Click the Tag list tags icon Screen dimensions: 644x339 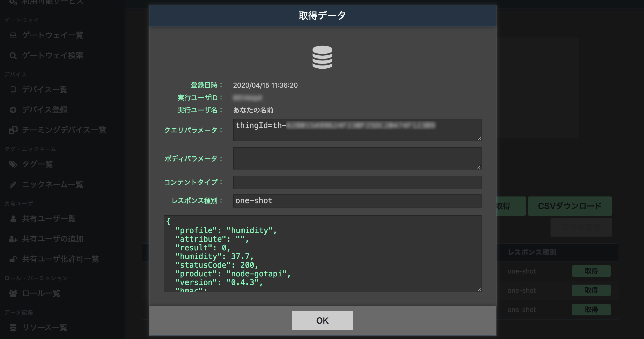coord(13,164)
